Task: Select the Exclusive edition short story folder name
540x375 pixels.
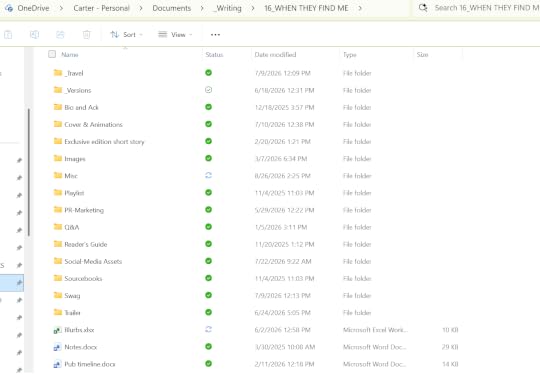Action: coord(104,142)
